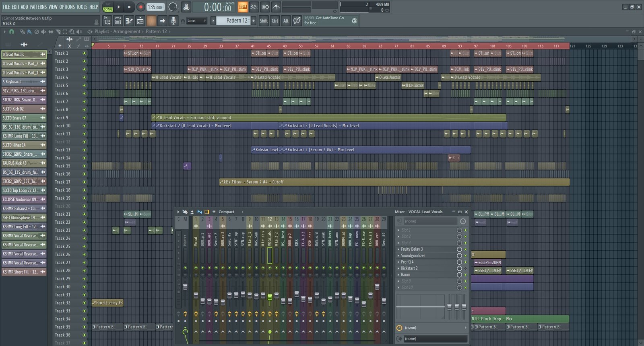Mute the Master mixer track
Screen dimensions: 644x346
(x=185, y=268)
